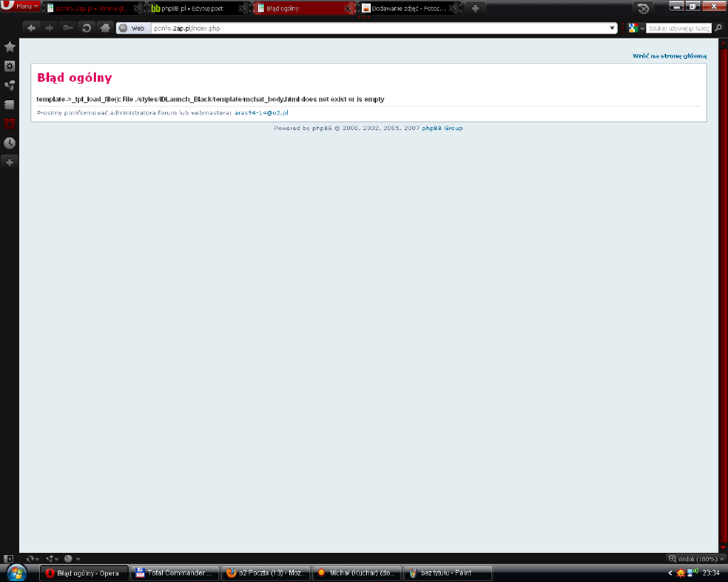This screenshot has width=728, height=582.
Task: Open Total Commander from the taskbar
Action: click(174, 573)
